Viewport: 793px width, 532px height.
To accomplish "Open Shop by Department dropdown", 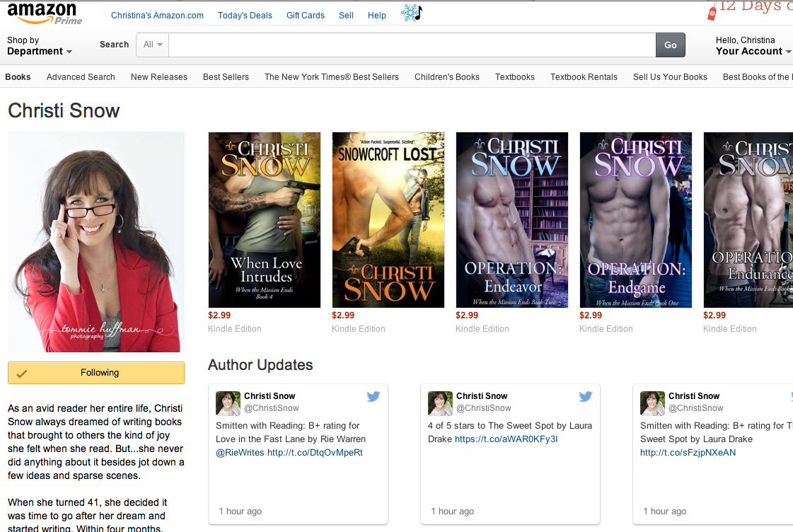I will tap(40, 45).
